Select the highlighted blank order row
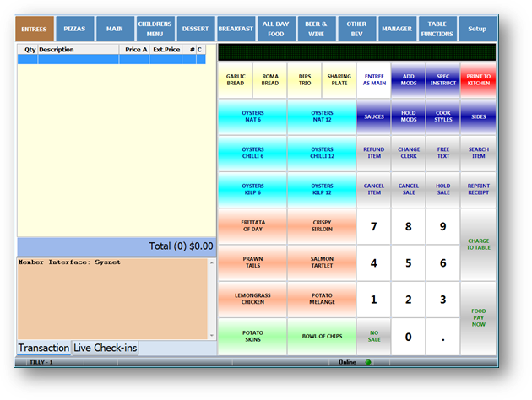Screen dimensions: 532x400 point(117,60)
